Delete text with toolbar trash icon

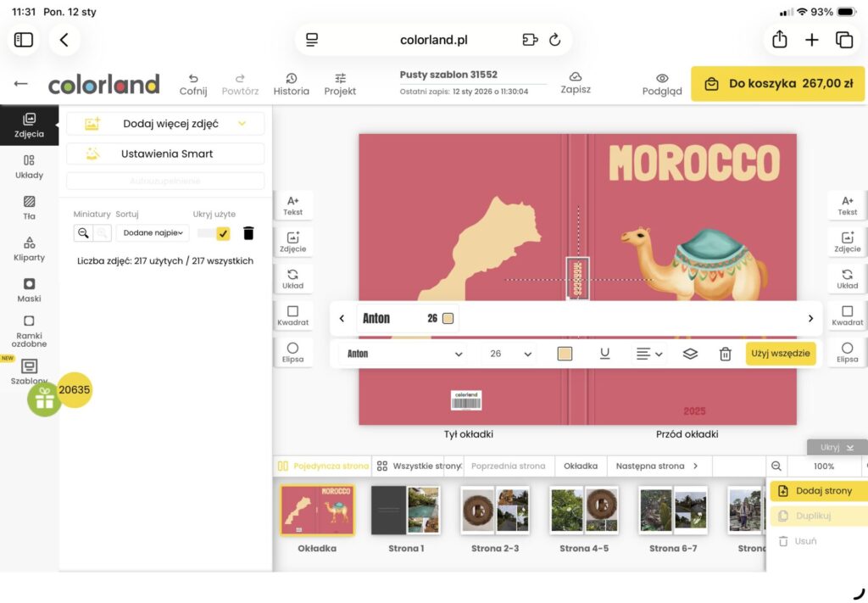pyautogui.click(x=725, y=354)
